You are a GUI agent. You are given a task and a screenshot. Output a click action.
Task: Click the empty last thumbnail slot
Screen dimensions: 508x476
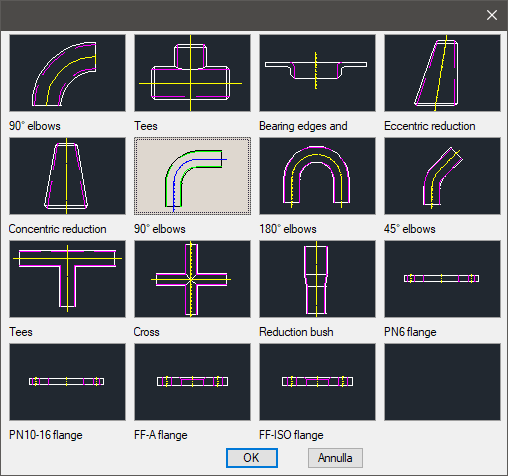pos(442,382)
